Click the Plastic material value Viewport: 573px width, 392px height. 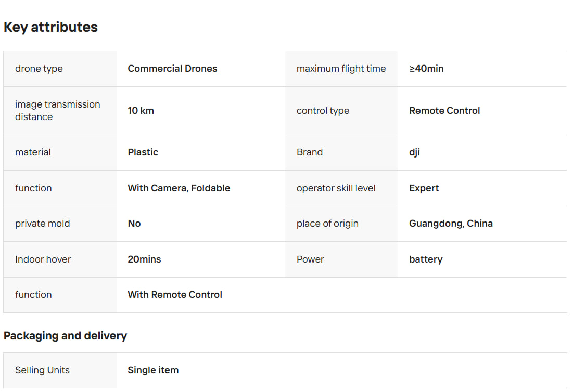[x=143, y=152]
